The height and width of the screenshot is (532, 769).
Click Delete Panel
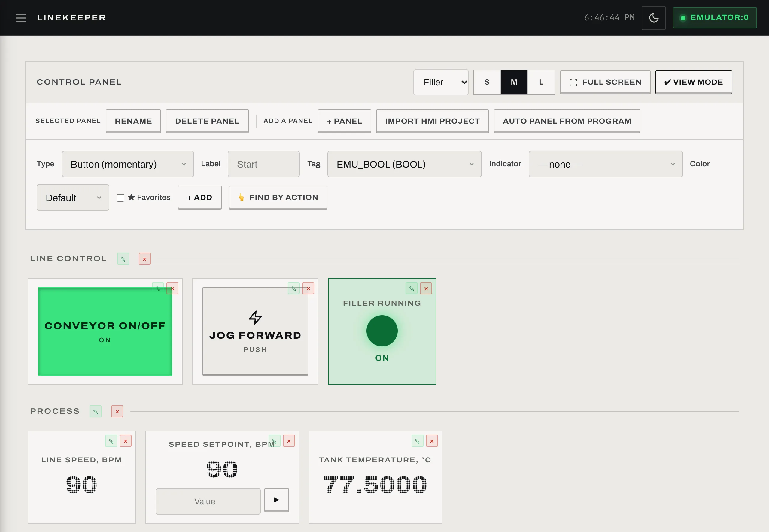[207, 121]
